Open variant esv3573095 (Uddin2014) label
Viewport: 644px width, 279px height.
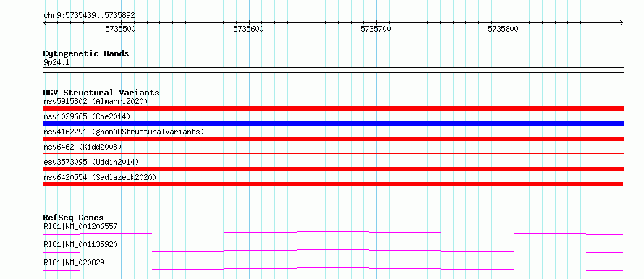91,162
